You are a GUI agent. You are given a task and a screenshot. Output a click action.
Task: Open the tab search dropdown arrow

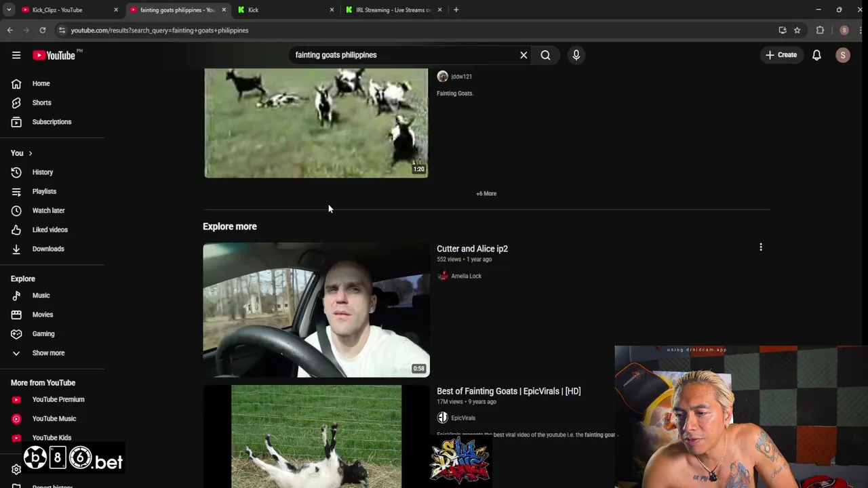9,10
